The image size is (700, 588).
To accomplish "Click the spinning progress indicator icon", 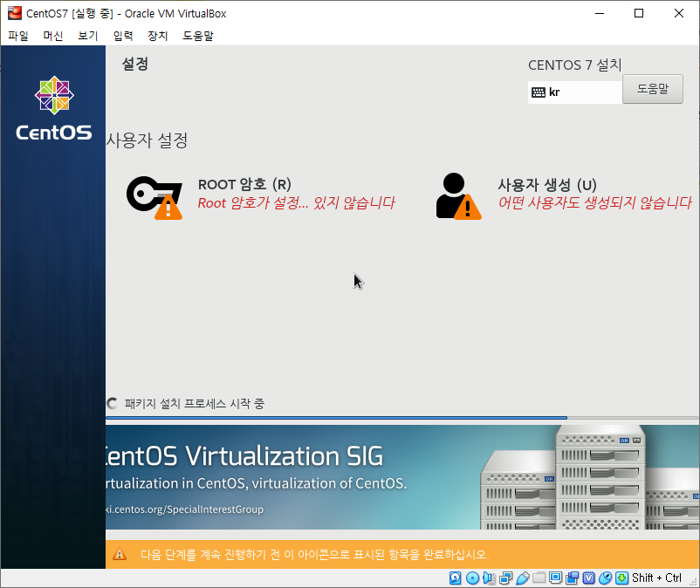I will [x=113, y=403].
